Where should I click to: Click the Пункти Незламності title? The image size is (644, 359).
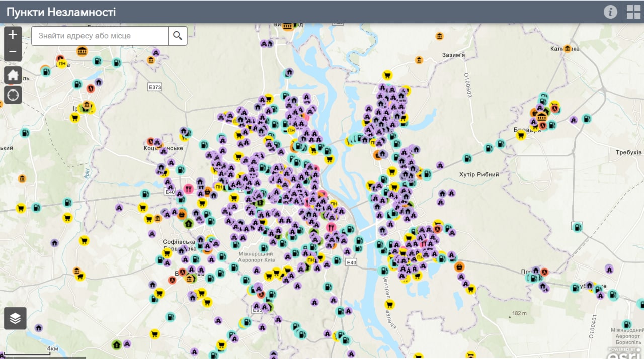pyautogui.click(x=61, y=12)
